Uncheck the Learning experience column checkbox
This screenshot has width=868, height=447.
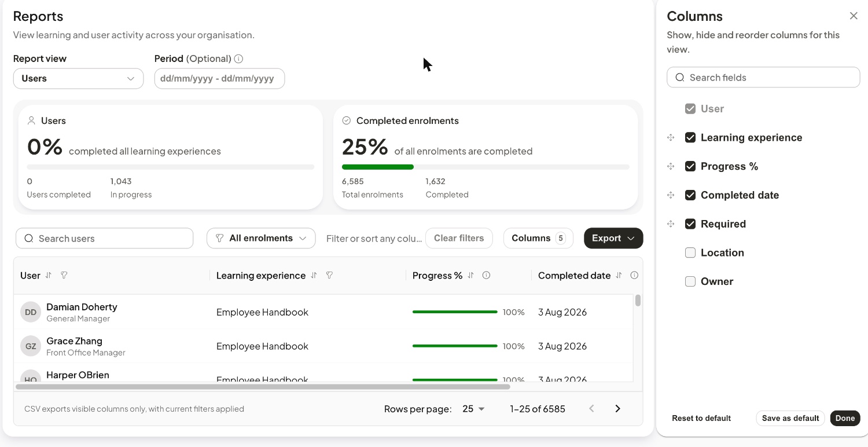690,138
